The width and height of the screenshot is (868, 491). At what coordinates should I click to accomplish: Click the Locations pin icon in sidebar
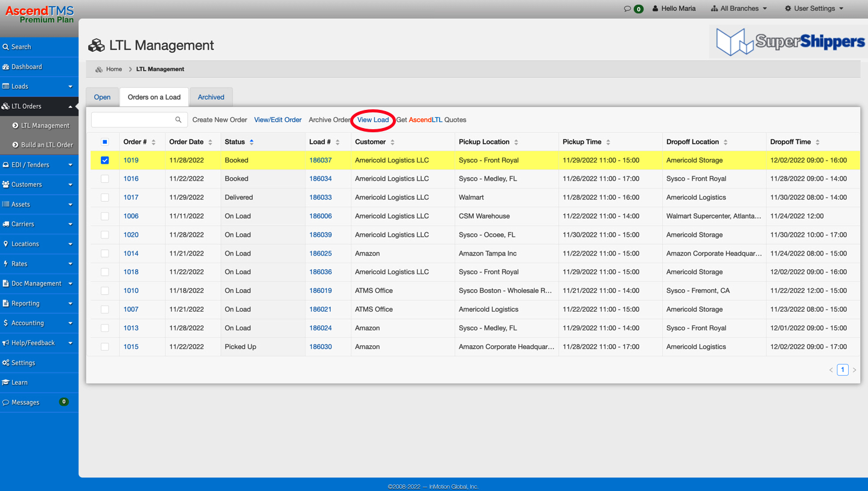click(5, 244)
